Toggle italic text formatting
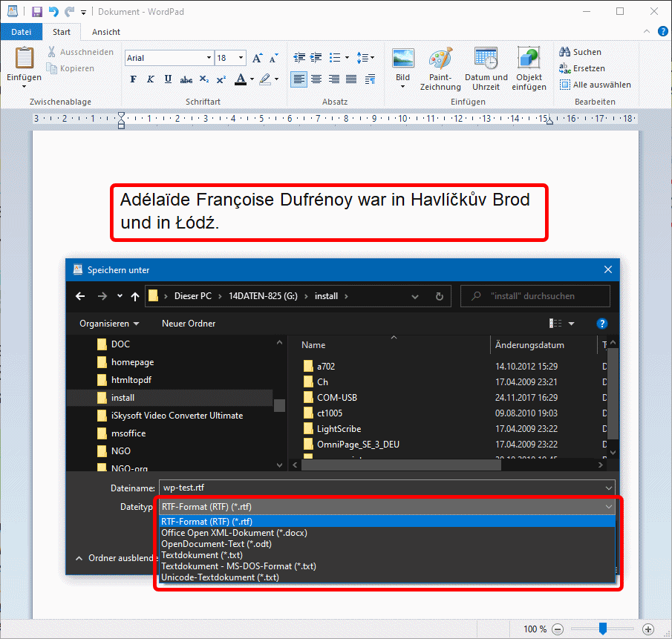672x639 pixels. click(x=151, y=79)
